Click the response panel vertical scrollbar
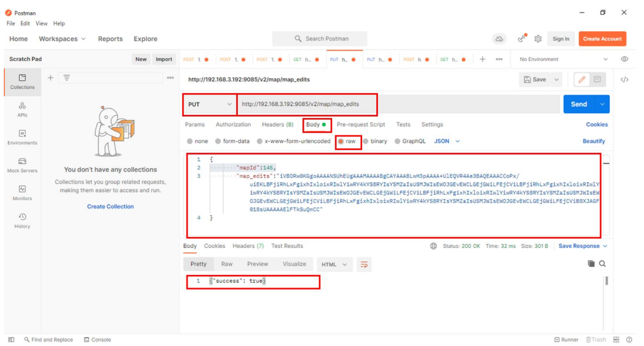Viewport: 644px width, 346px height. [607, 281]
